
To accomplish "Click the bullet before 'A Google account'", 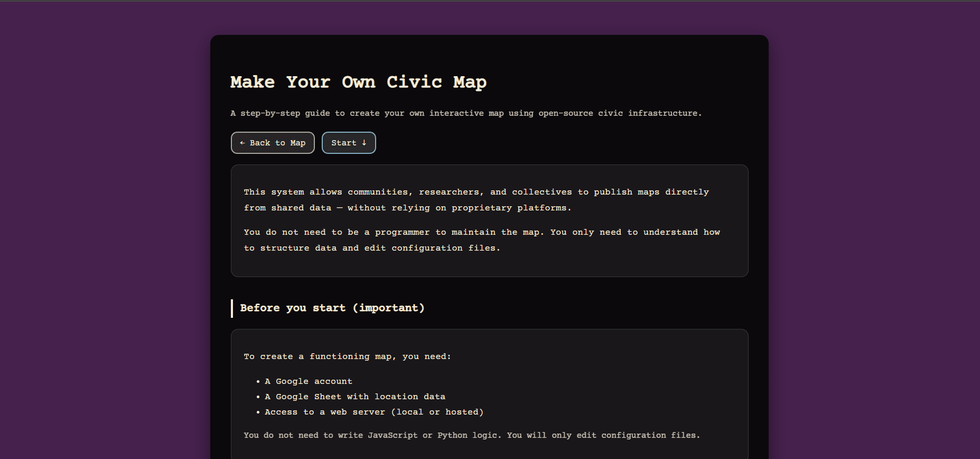I will coord(258,381).
